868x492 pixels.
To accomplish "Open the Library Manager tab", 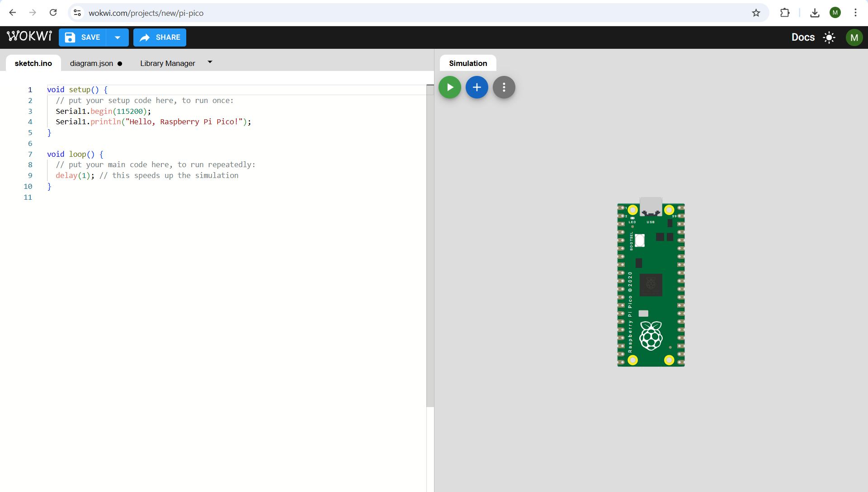I will tap(167, 63).
